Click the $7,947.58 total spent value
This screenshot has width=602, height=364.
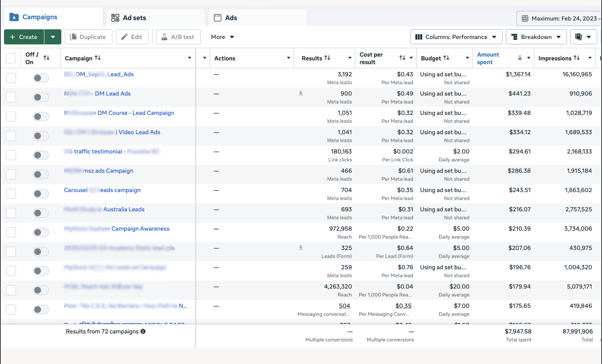(518, 331)
